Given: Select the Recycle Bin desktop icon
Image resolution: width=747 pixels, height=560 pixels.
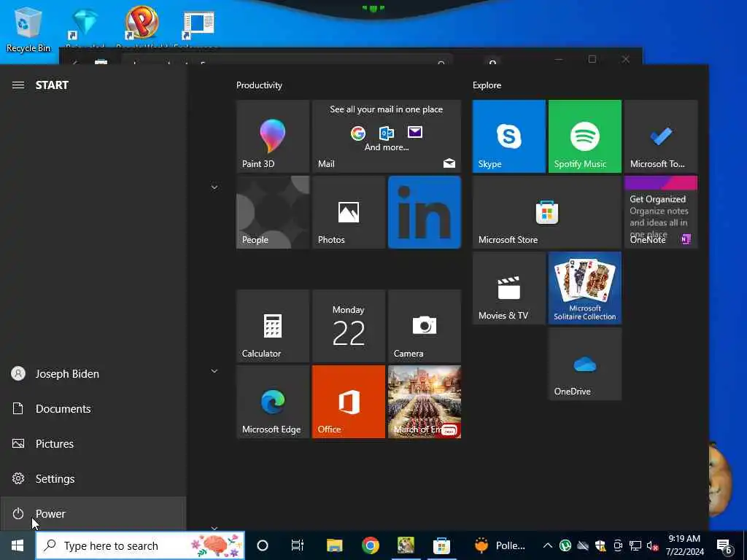Looking at the screenshot, I should [x=28, y=29].
